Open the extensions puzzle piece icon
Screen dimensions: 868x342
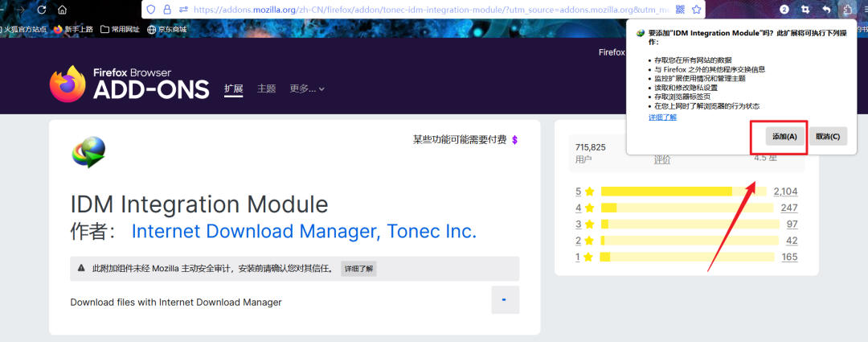[x=848, y=10]
